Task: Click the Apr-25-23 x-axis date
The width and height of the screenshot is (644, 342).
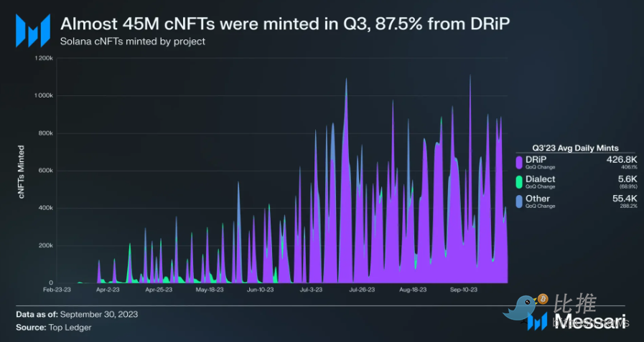Action: click(x=159, y=290)
